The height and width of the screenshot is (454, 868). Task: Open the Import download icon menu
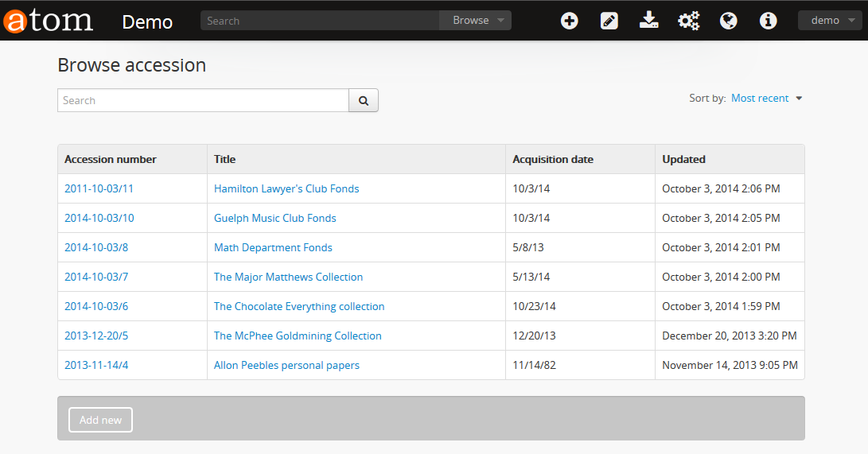tap(648, 21)
